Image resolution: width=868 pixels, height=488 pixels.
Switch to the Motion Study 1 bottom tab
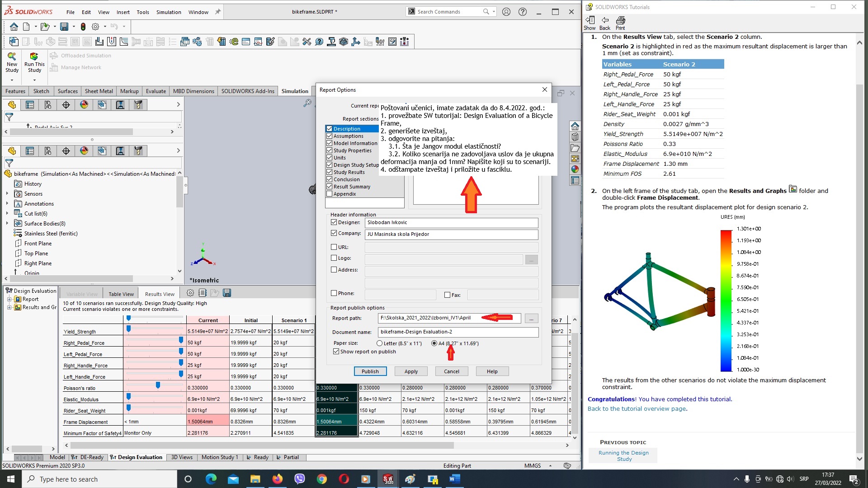tap(220, 457)
